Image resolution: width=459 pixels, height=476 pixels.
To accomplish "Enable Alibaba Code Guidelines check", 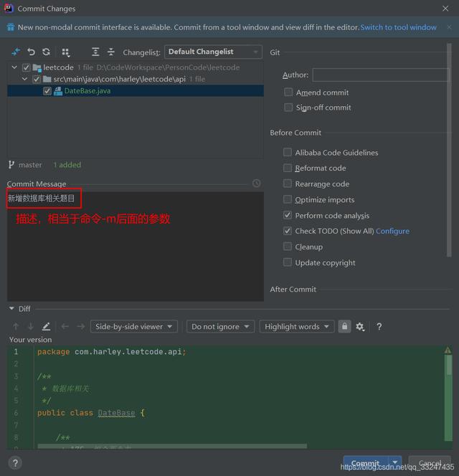I will (x=288, y=152).
